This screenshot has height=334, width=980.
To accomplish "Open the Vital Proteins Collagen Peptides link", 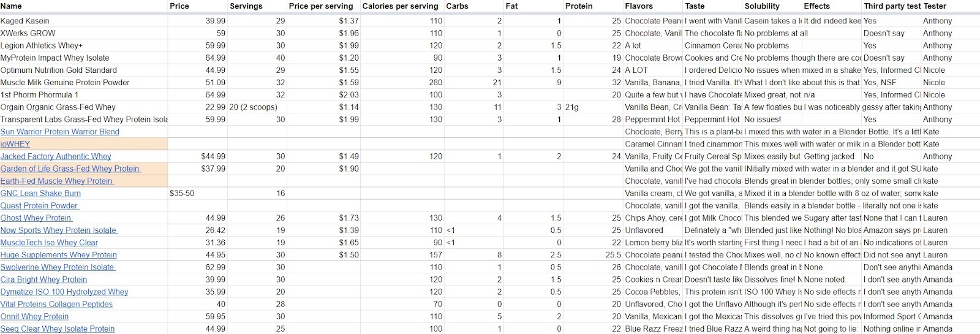I will click(x=57, y=304).
